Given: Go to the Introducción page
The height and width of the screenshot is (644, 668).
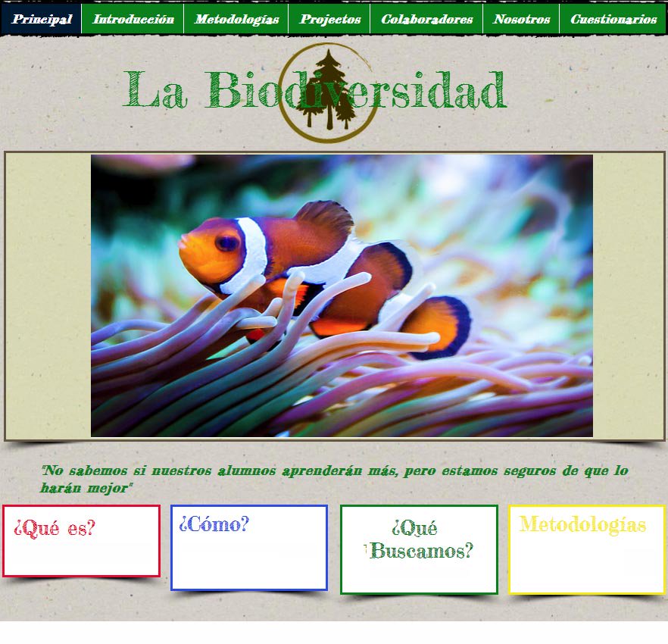Looking at the screenshot, I should [133, 19].
